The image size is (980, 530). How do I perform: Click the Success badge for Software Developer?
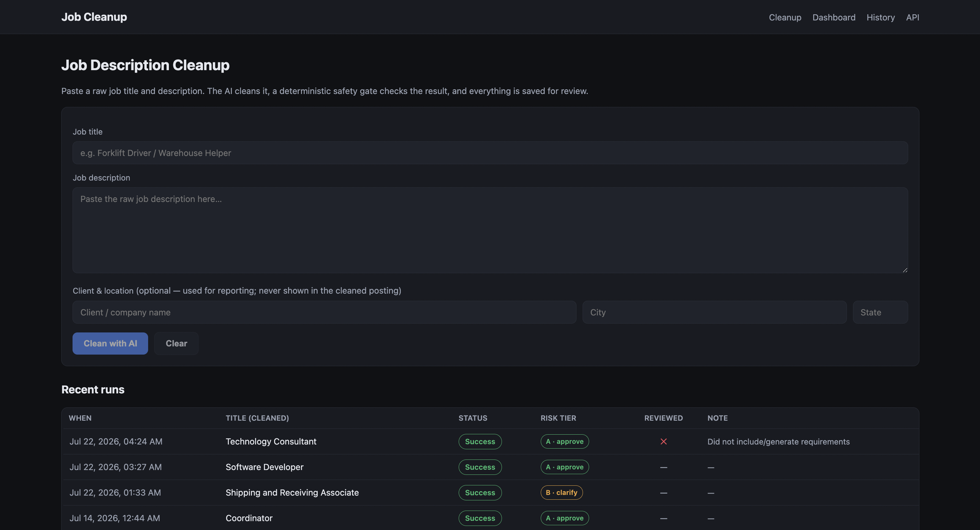(480, 467)
